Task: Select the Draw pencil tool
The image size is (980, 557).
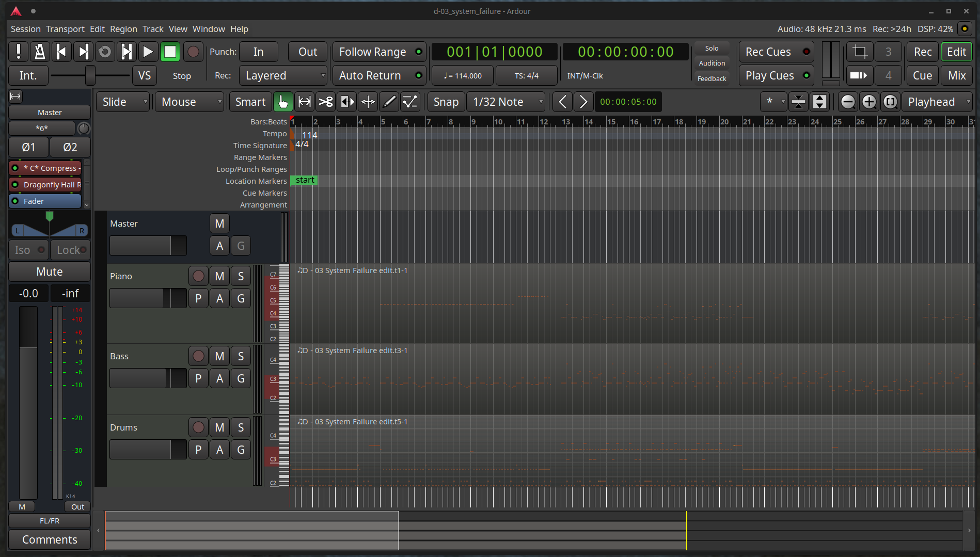Action: [389, 102]
